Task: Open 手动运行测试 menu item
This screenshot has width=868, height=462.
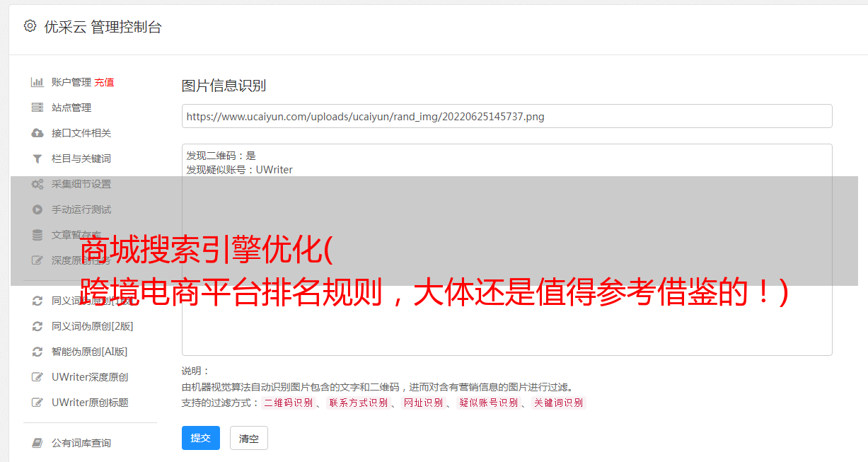Action: tap(81, 209)
